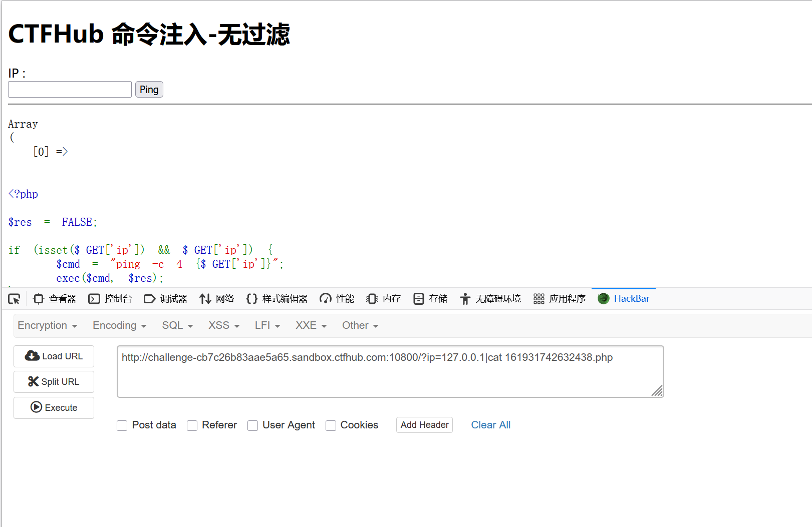Open the 性能 performance tab
The height and width of the screenshot is (527, 812).
(x=337, y=299)
